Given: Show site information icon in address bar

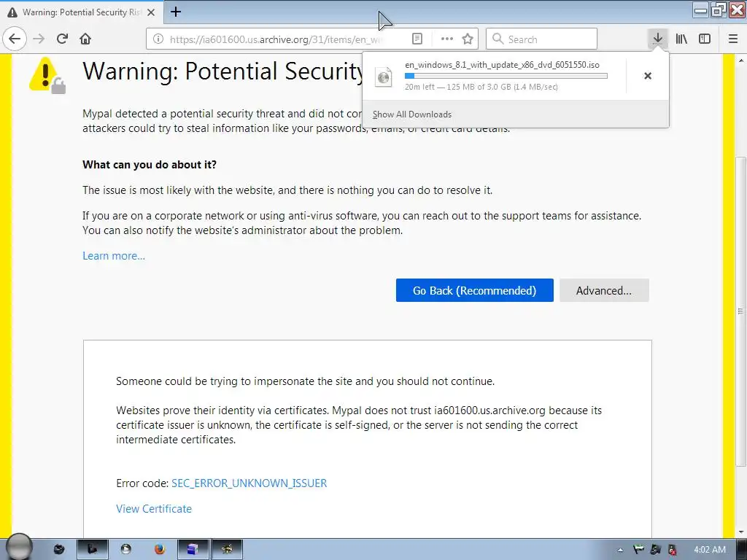Looking at the screenshot, I should tap(158, 39).
